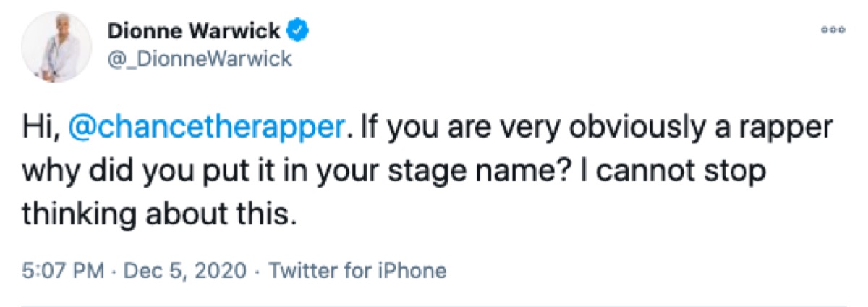Open the @_DionneWarwick handle link
This screenshot has height=307, width=868.
click(x=199, y=58)
